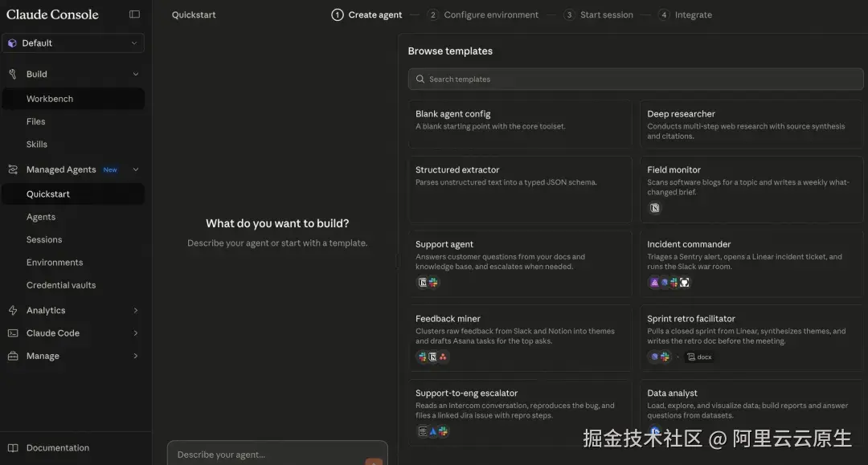Choose the Field monitor template
868x465 pixels.
click(x=751, y=189)
